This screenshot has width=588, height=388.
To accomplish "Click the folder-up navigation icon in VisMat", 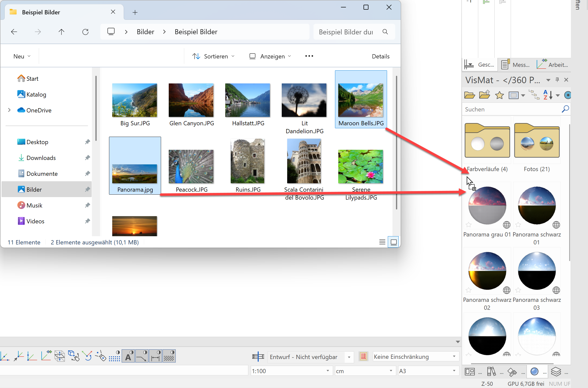I will click(x=484, y=95).
